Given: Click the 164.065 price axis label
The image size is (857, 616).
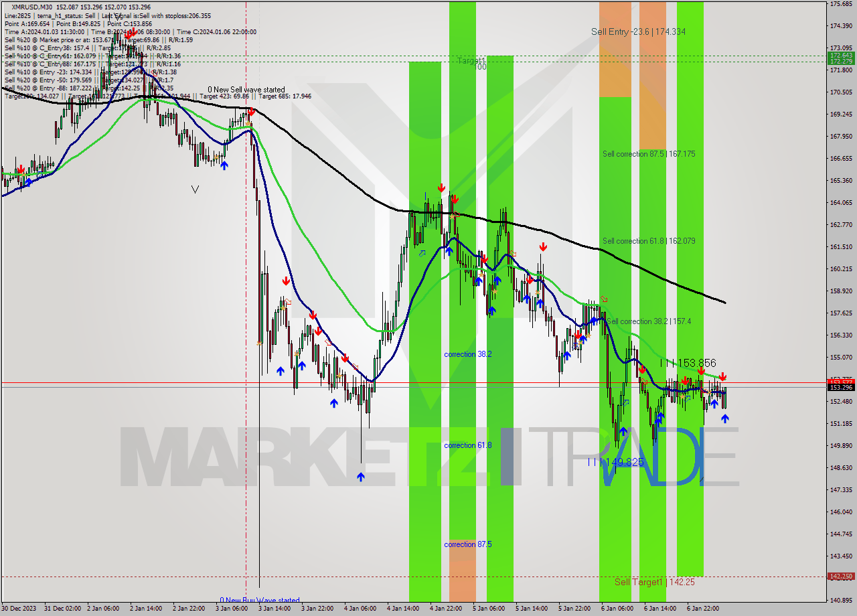Looking at the screenshot, I should point(841,202).
